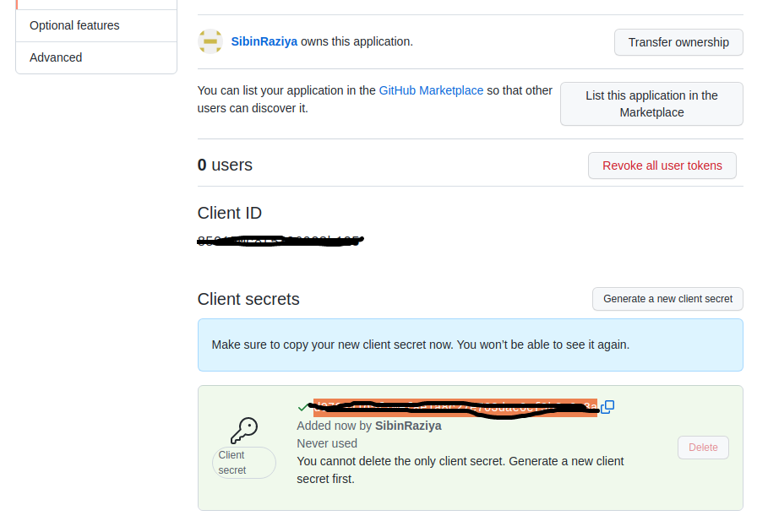Click the Client secret label badge
Image resolution: width=768 pixels, height=532 pixels.
(x=243, y=462)
